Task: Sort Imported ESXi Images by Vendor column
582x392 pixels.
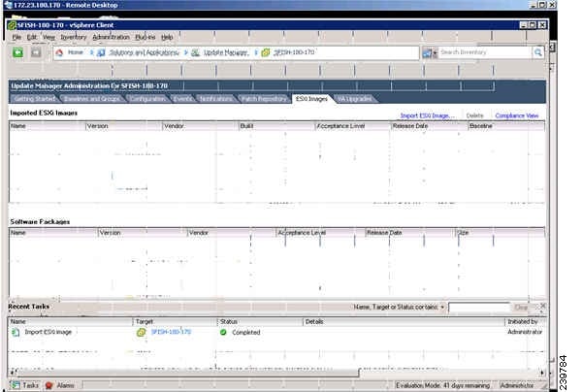Action: 201,126
